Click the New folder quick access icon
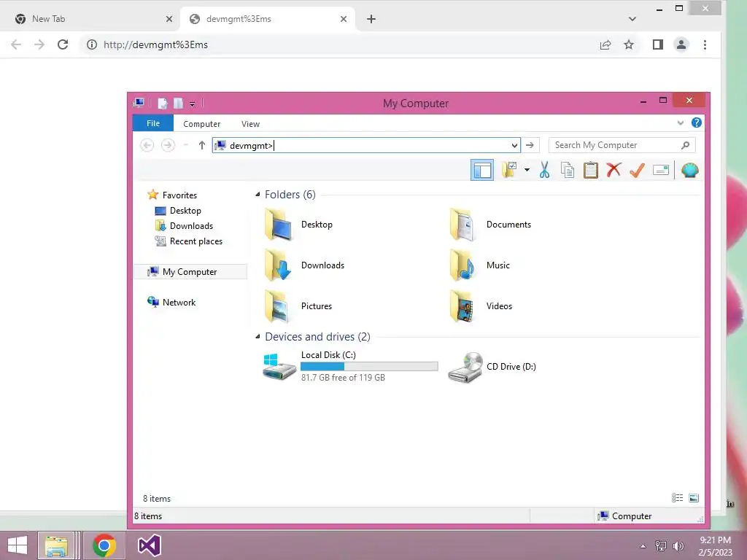Image resolution: width=747 pixels, height=560 pixels. tap(178, 103)
